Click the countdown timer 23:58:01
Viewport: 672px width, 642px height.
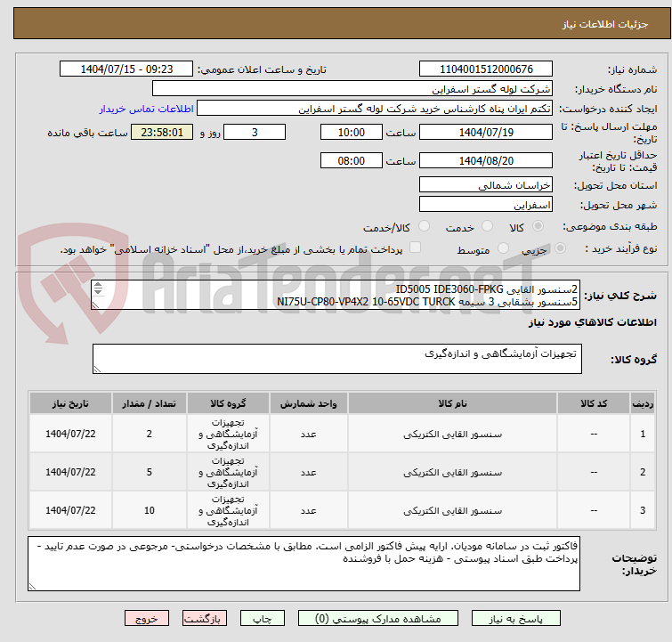coord(162,132)
